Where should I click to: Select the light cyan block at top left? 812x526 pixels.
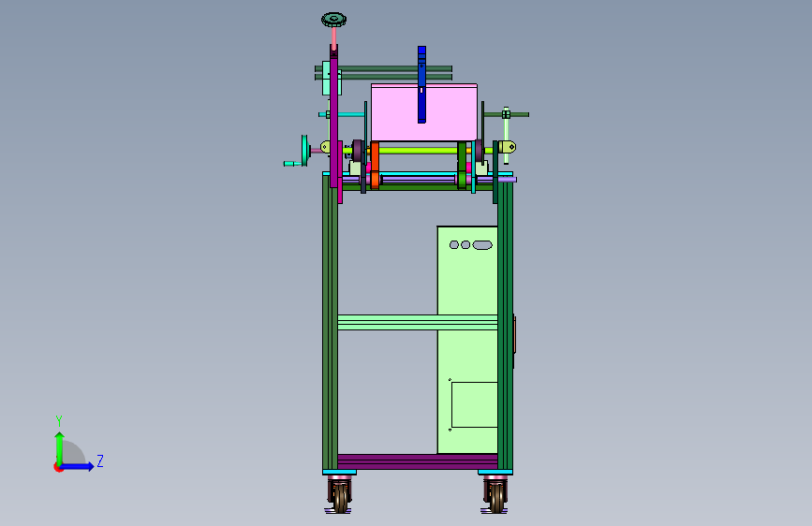(326, 79)
